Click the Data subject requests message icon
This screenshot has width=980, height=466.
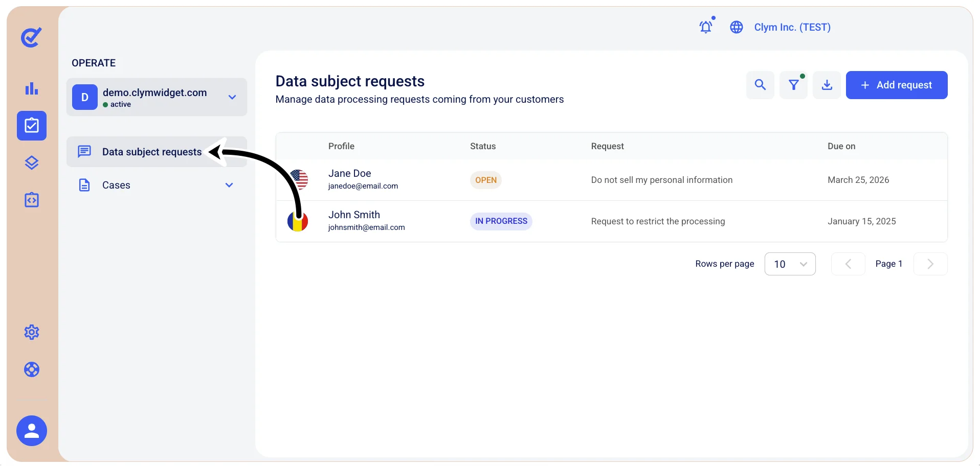coord(84,152)
